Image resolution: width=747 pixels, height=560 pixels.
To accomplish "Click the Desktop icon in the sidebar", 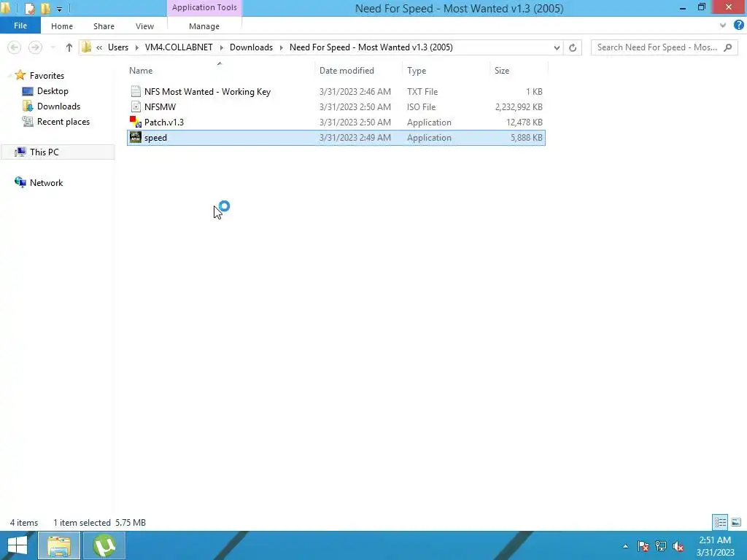I will pyautogui.click(x=28, y=91).
